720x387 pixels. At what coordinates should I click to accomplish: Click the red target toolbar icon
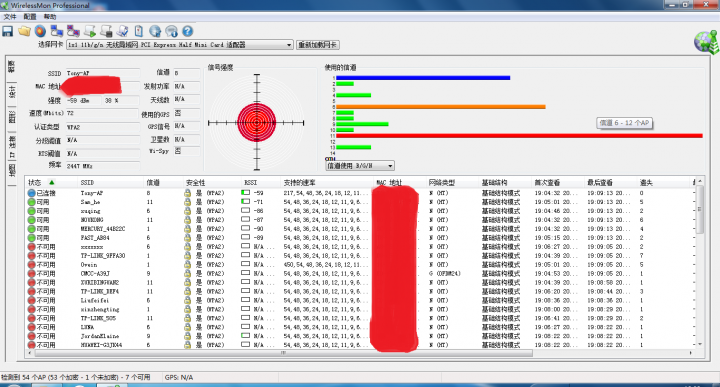[x=40, y=31]
